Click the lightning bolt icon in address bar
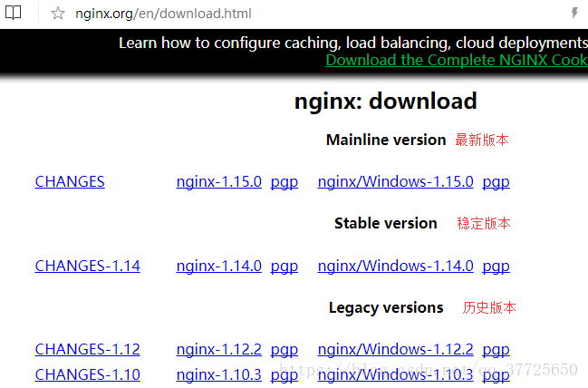 pyautogui.click(x=574, y=13)
